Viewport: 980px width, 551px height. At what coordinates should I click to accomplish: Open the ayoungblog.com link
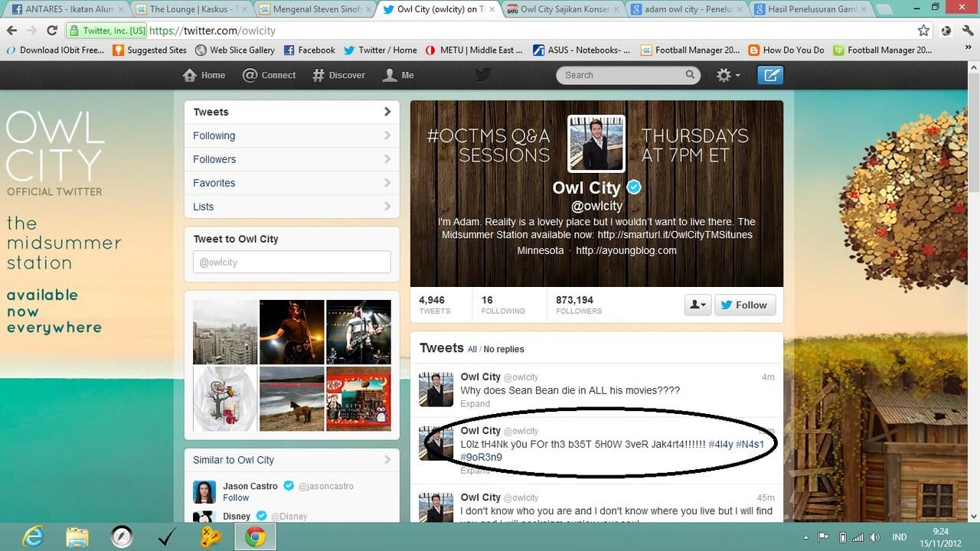[x=626, y=250]
